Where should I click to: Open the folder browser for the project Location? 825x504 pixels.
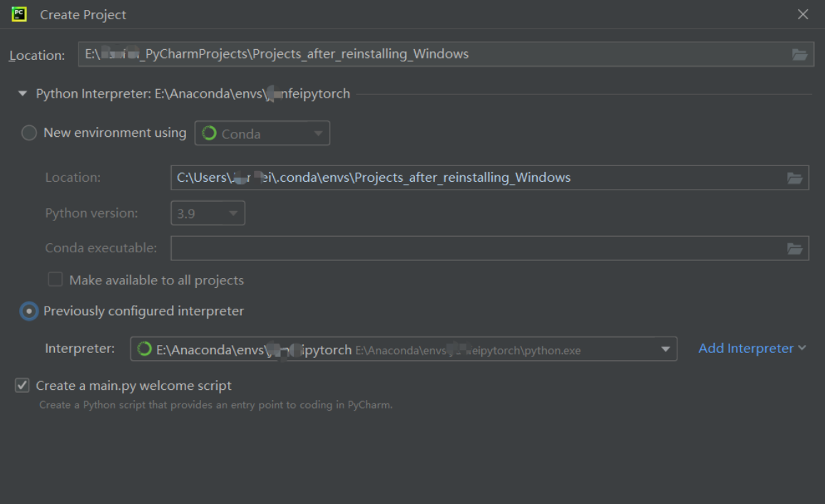[799, 53]
